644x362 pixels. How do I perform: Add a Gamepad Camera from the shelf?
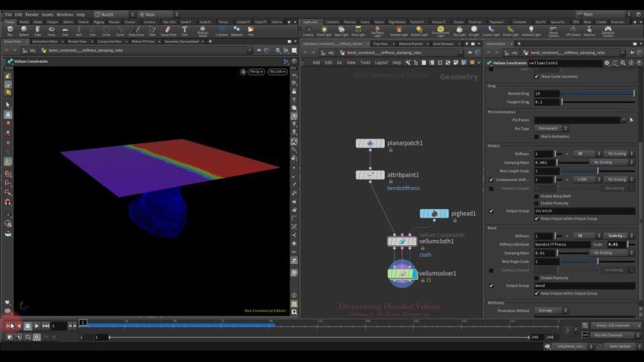tap(608, 31)
